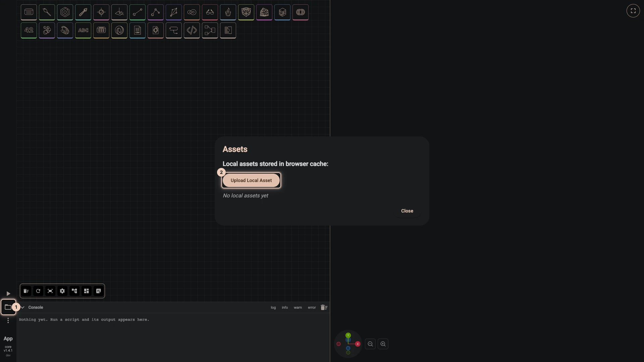Choose the CSV file node icon
This screenshot has width=644, height=362.
(138, 31)
